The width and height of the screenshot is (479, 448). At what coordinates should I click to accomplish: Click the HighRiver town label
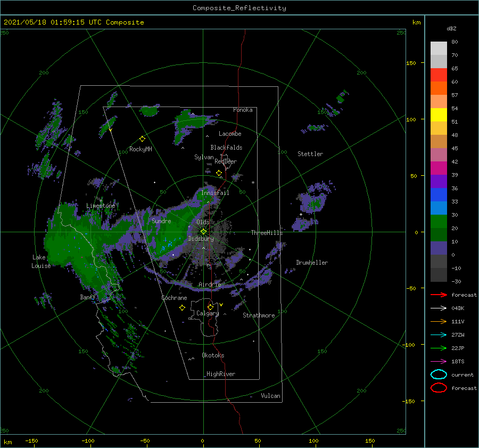tap(221, 374)
